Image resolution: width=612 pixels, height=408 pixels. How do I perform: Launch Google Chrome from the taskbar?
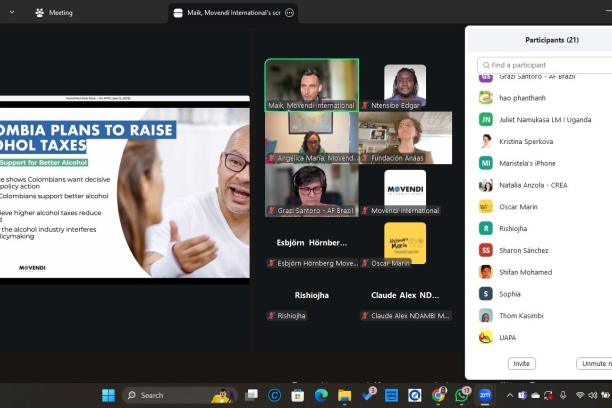[439, 395]
